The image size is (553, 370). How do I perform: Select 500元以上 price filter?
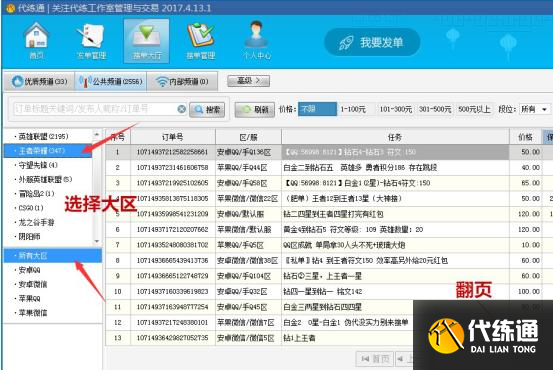[x=474, y=109]
